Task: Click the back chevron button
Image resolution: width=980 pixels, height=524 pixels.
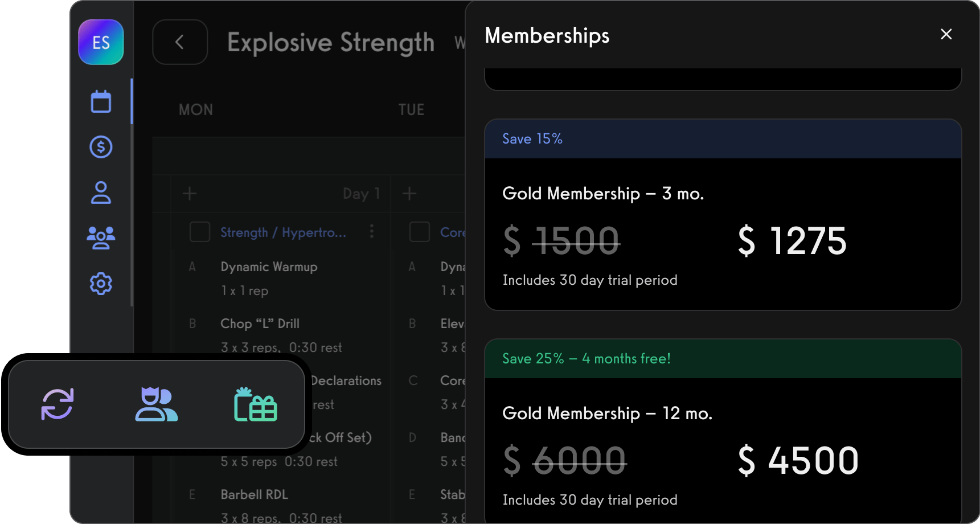Action: point(180,42)
